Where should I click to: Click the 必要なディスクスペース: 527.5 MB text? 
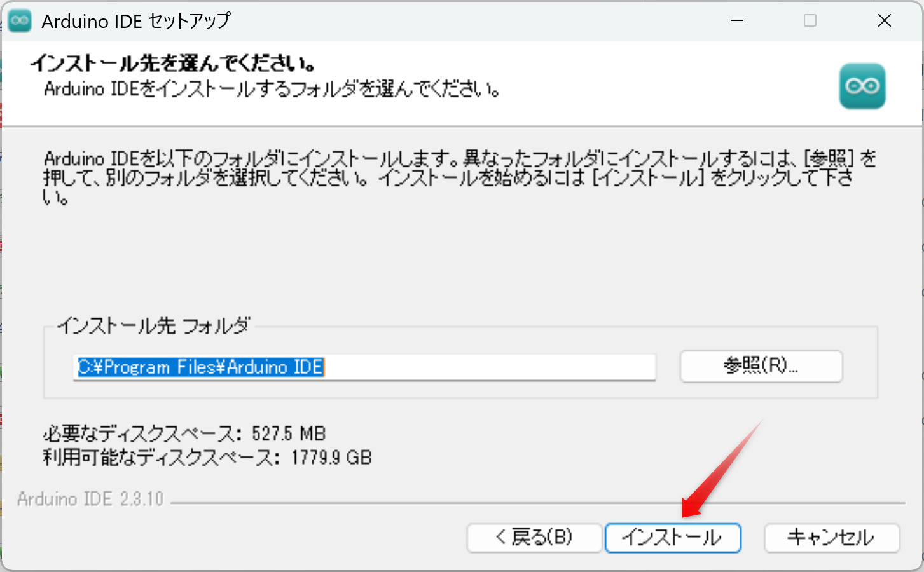click(184, 433)
